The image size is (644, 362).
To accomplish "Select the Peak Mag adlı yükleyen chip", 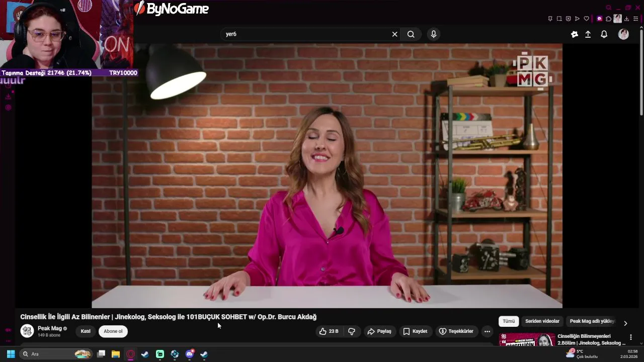I will coord(592,321).
